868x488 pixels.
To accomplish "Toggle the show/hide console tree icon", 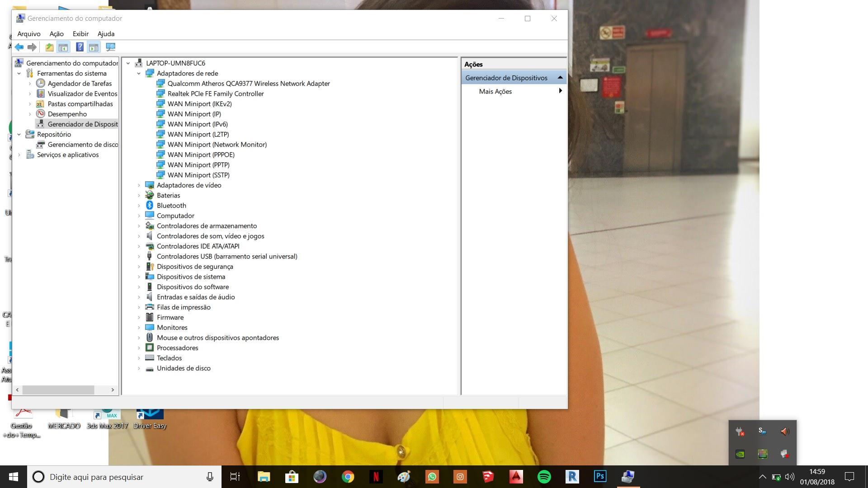I will (63, 47).
